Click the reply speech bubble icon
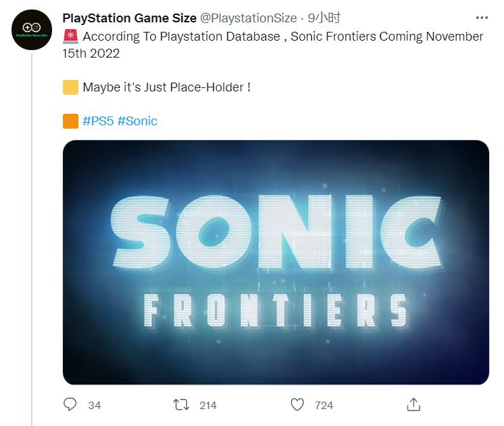The image size is (504, 426). pyautogui.click(x=70, y=405)
